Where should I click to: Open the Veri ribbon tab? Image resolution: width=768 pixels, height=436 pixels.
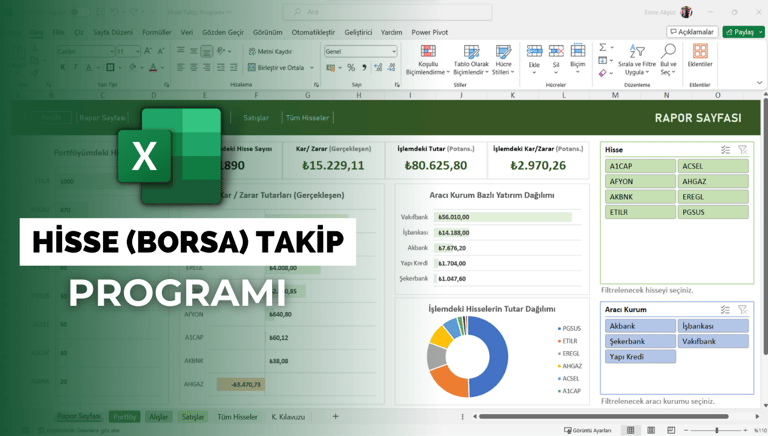[x=187, y=32]
